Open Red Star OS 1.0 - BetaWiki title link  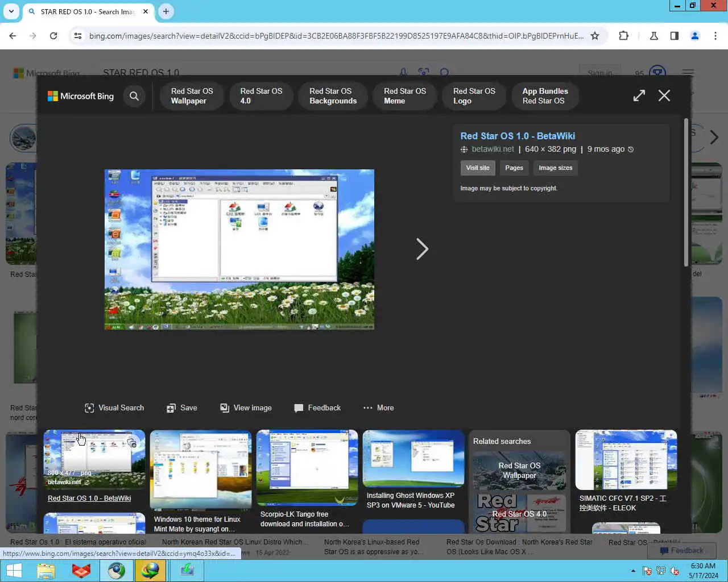click(518, 136)
